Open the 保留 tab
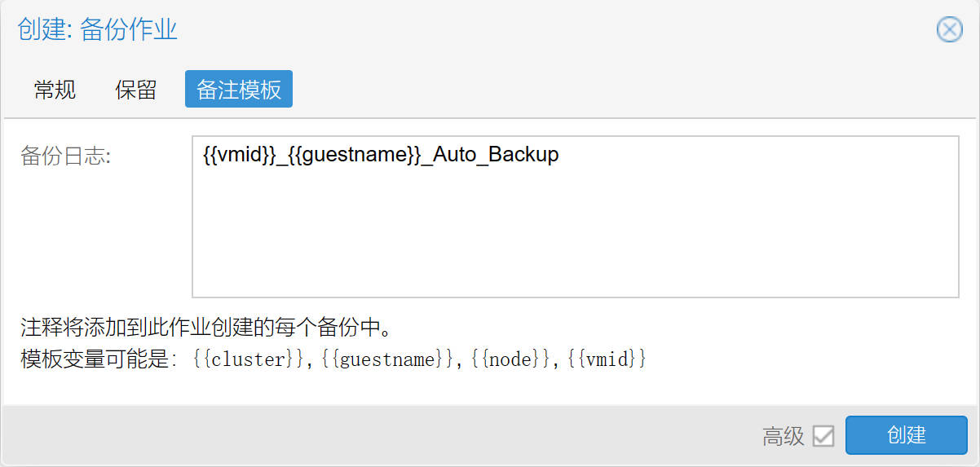Viewport: 980px width, 467px height. [x=135, y=90]
